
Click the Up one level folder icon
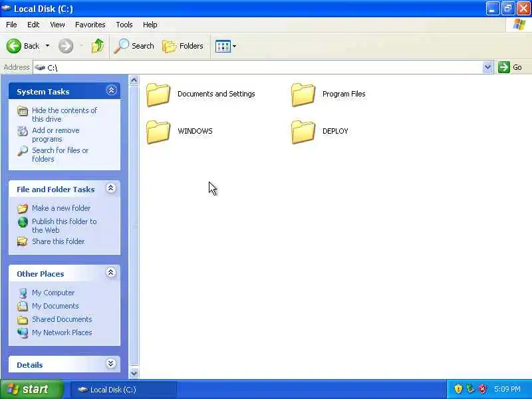pos(98,46)
